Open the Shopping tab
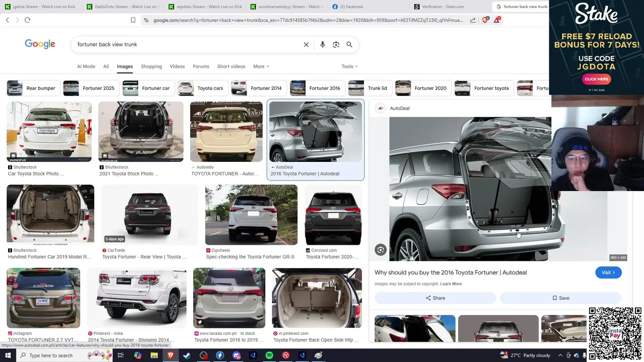 tap(151, 66)
